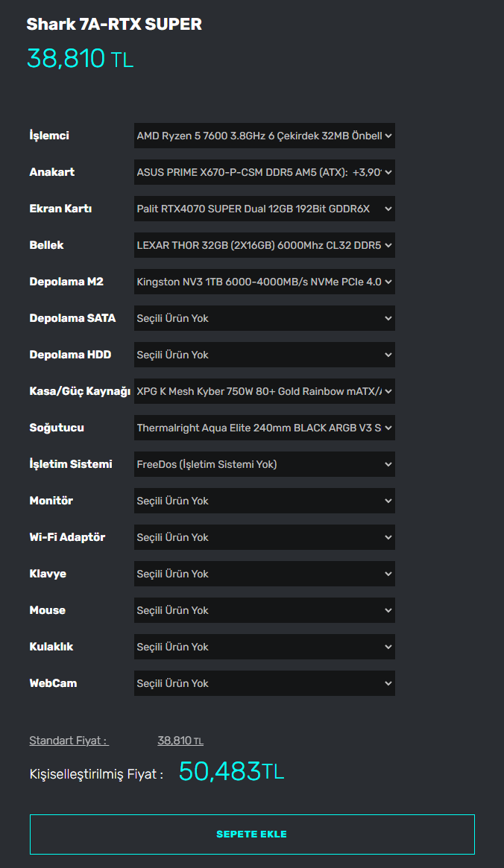Viewport: 504px width, 868px height.
Task: Click the Standart Fiyat link
Action: pyautogui.click(x=69, y=741)
